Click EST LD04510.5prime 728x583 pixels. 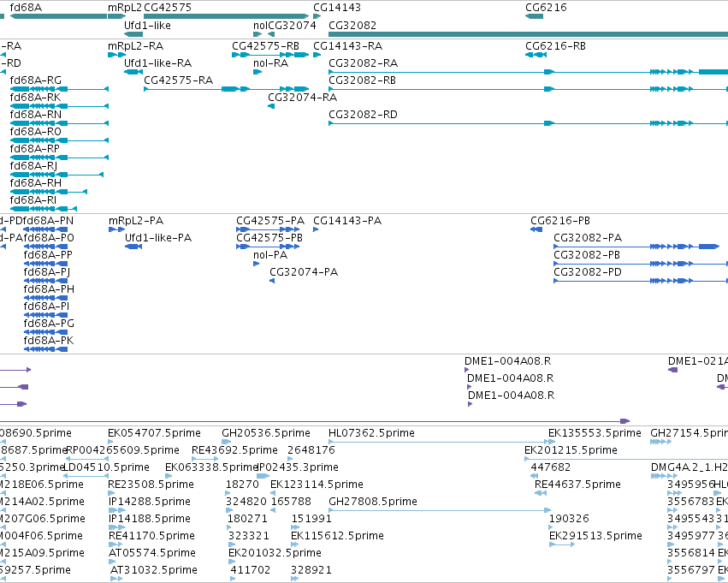[86, 476]
